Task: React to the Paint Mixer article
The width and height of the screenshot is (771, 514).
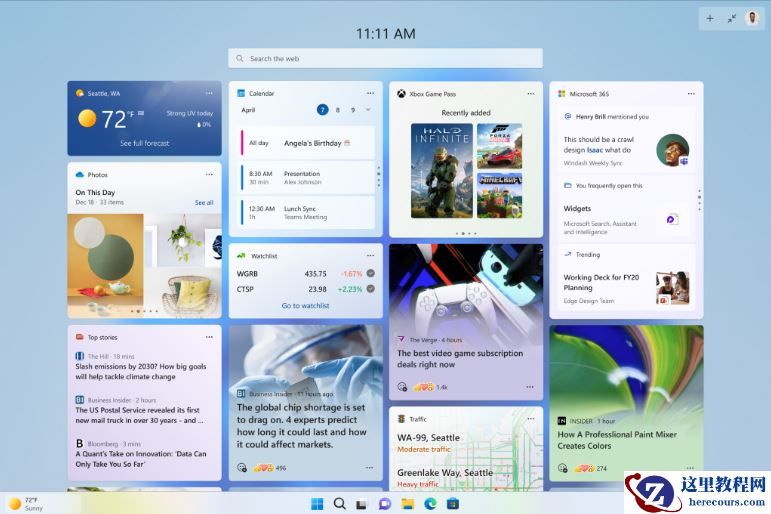Action: tap(563, 468)
